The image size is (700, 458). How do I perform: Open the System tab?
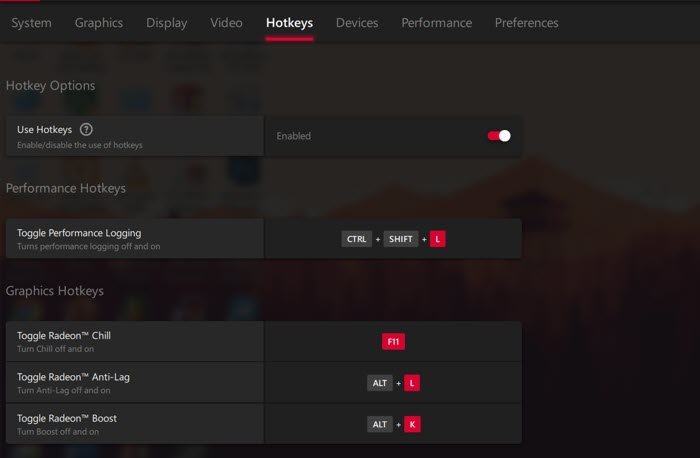pyautogui.click(x=31, y=22)
